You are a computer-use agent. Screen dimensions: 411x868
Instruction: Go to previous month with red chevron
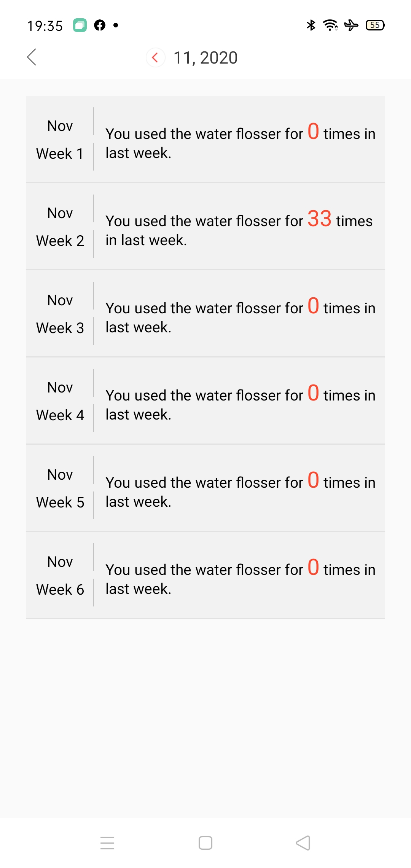tap(155, 57)
